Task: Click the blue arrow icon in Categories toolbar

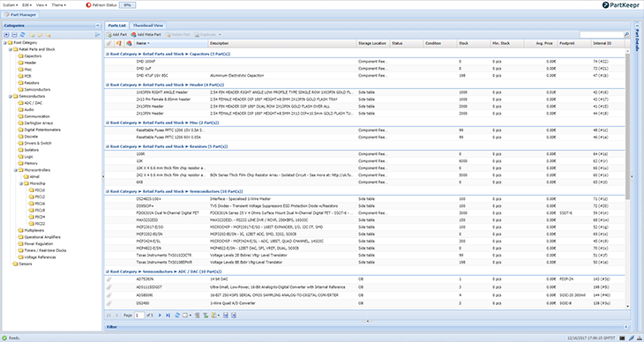Action: point(97,35)
